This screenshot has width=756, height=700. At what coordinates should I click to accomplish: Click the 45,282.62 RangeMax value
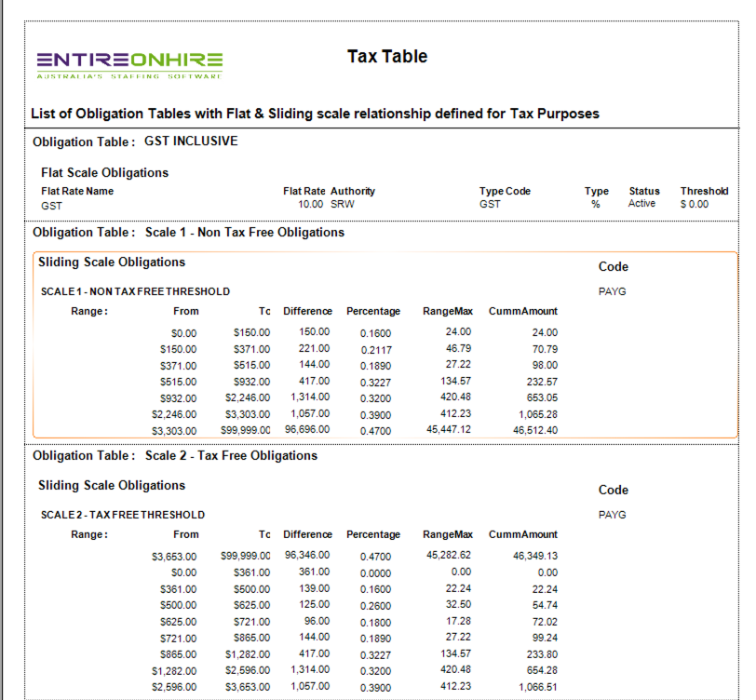coord(449,556)
